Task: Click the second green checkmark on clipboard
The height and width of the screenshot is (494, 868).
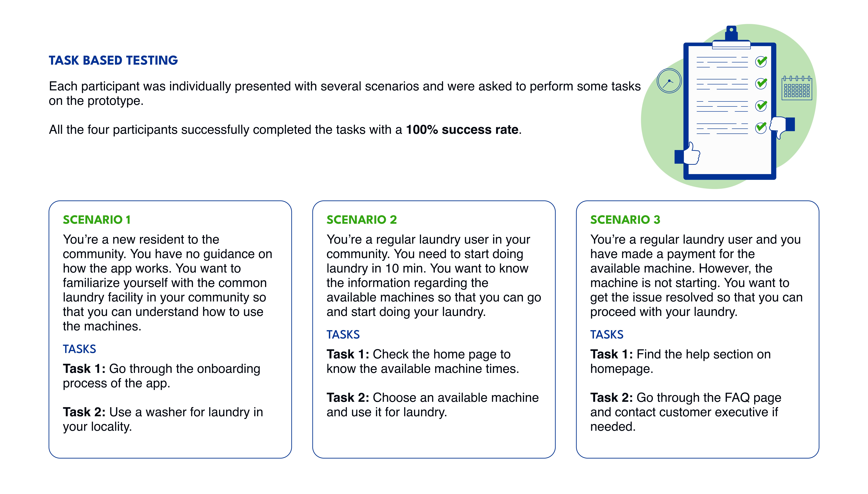Action: coord(761,84)
